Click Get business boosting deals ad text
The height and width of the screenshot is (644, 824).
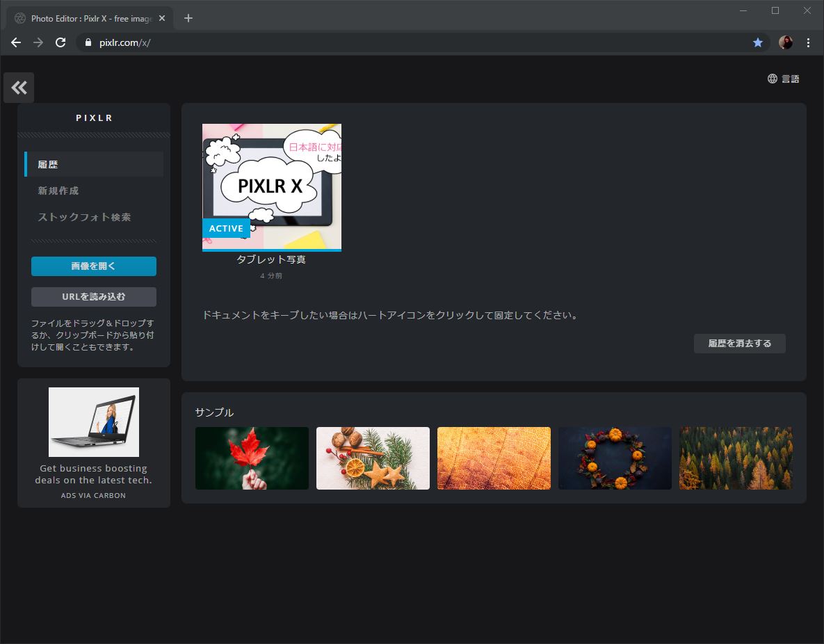pos(94,474)
